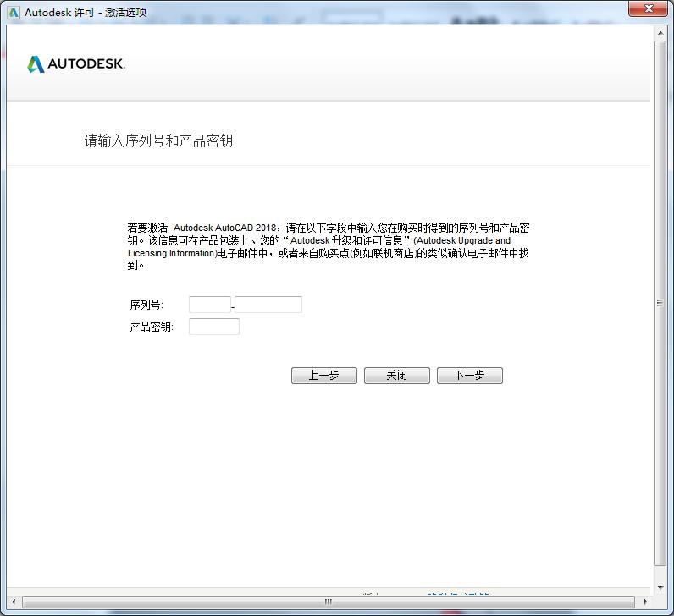Screen dimensions: 674x616
Task: Proceed with the 下一步 button
Action: click(x=470, y=376)
